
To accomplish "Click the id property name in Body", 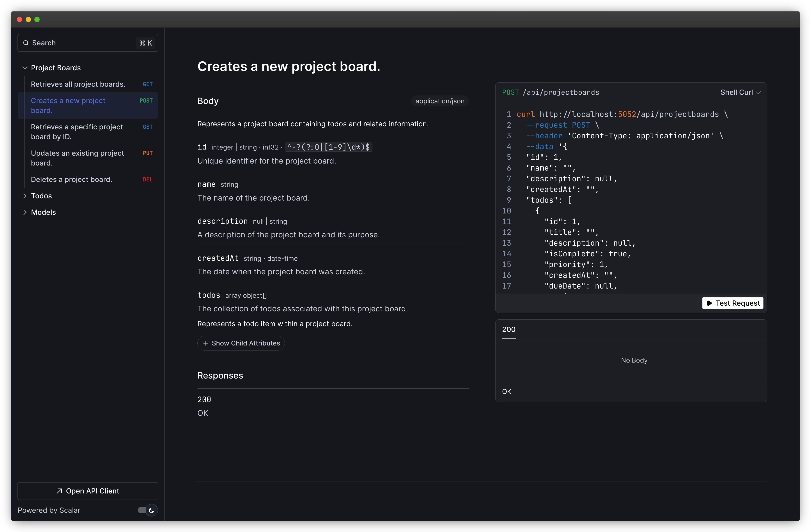I will 202,147.
